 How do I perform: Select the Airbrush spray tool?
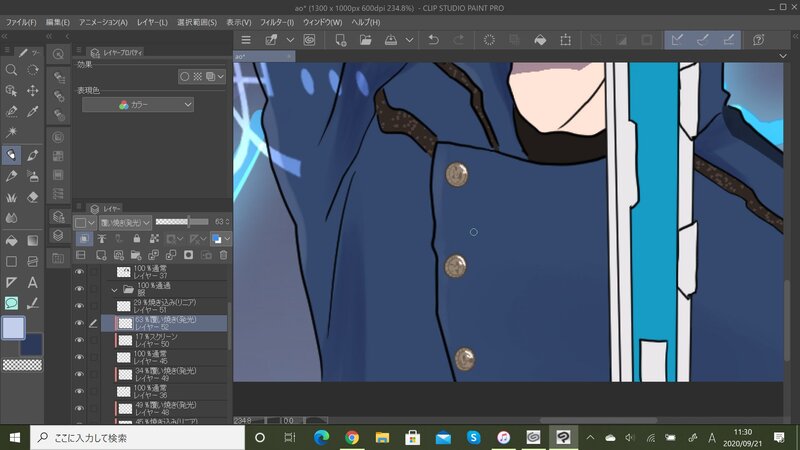click(x=33, y=177)
